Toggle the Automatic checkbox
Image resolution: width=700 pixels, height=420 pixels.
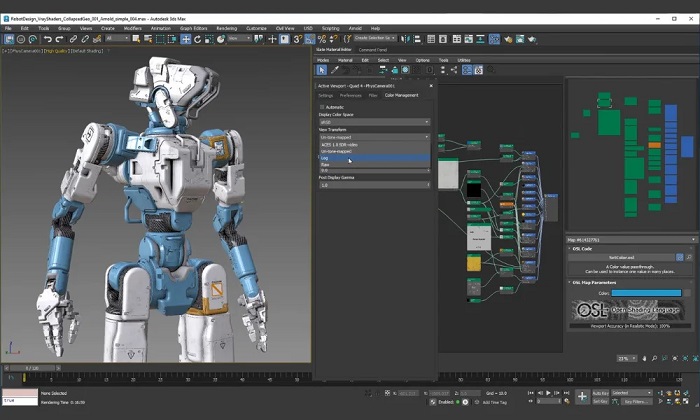pos(322,107)
